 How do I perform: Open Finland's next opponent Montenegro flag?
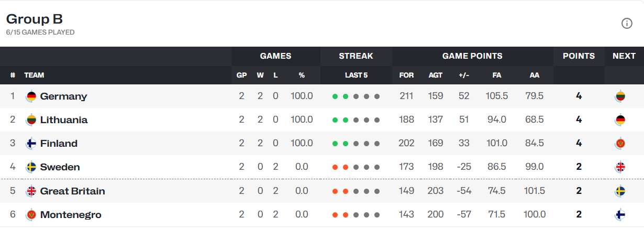(x=620, y=144)
